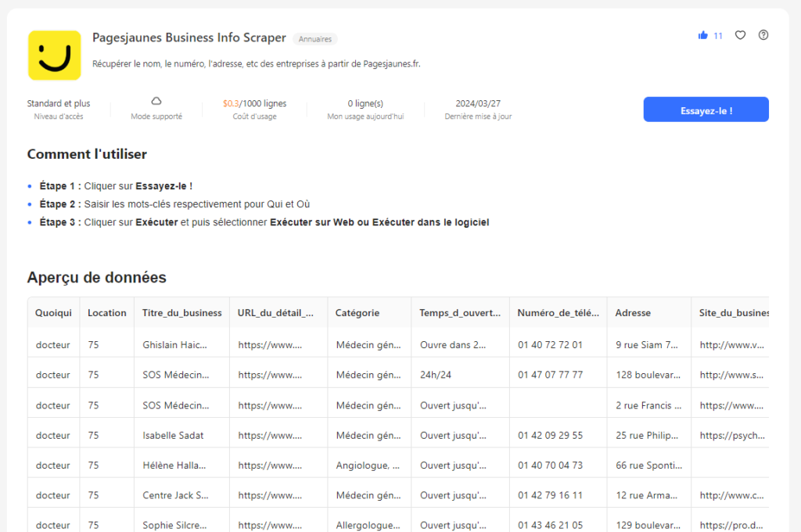Click the Hélène Halla... business cell
Screen dimensions: 801x532
pos(181,465)
